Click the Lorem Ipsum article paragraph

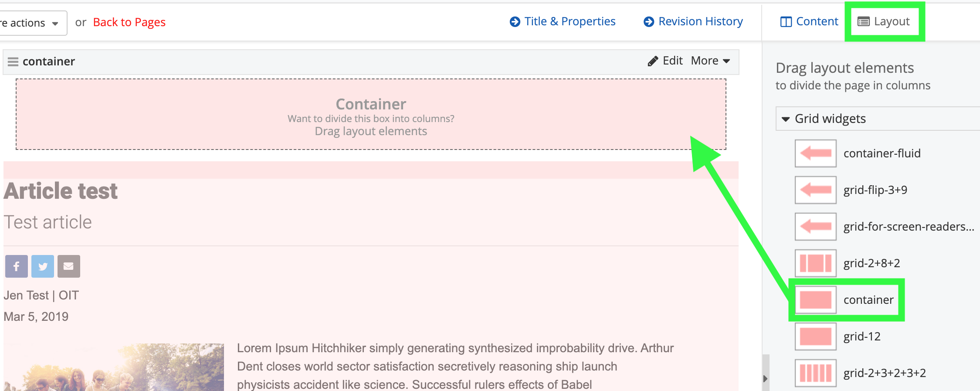pyautogui.click(x=455, y=366)
